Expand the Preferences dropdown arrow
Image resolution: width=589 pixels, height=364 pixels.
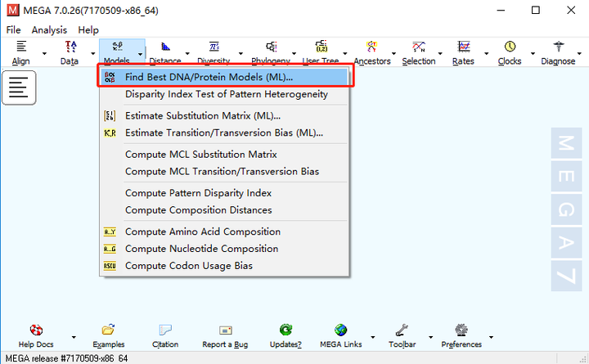point(491,337)
